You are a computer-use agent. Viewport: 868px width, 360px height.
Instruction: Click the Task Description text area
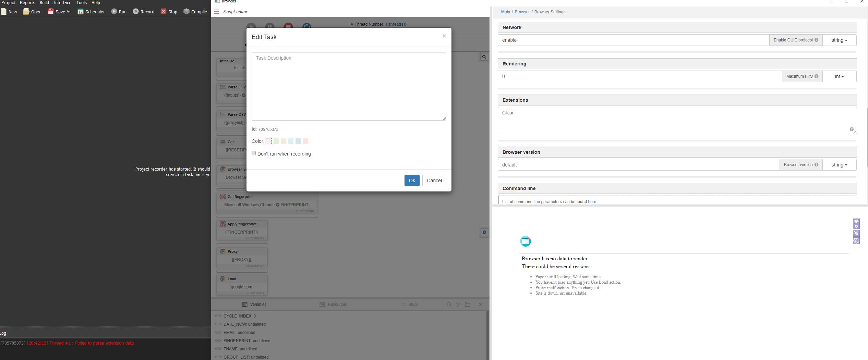click(x=349, y=86)
